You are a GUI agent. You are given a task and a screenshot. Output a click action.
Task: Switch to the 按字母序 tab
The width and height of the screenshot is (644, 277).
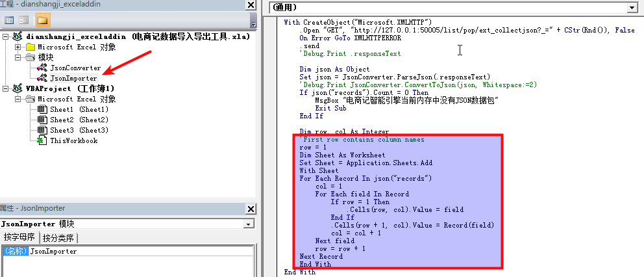coord(19,237)
